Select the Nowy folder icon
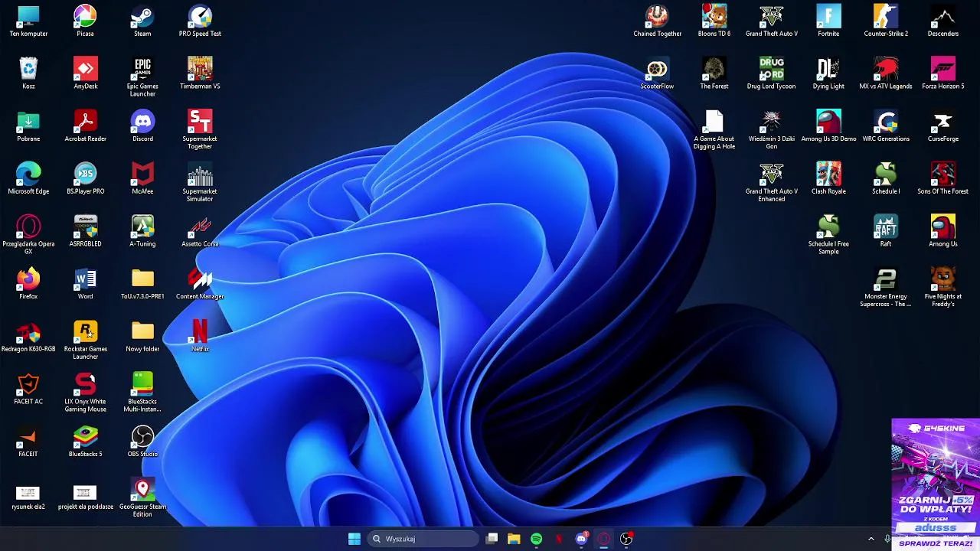 click(142, 337)
